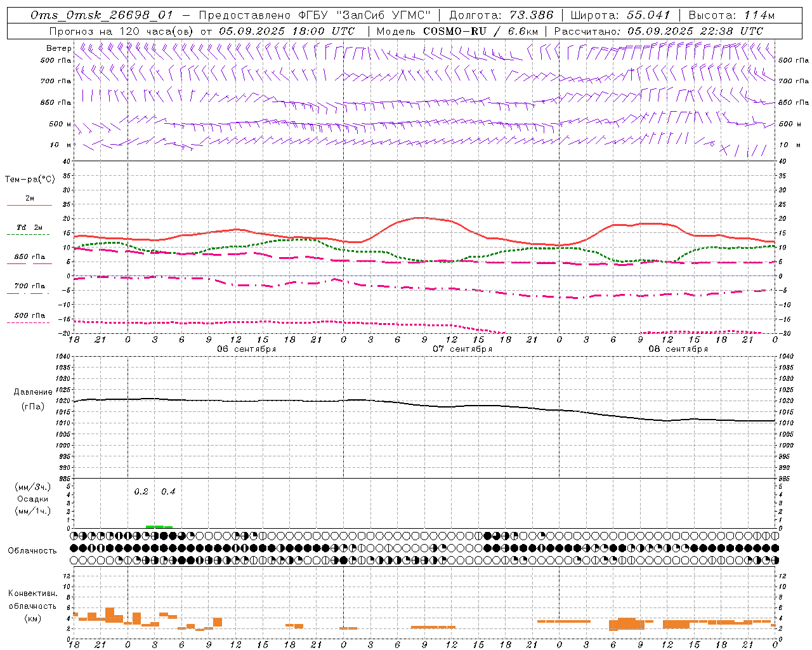Click the (км) convective height unit label
812x650 pixels.
(32, 618)
